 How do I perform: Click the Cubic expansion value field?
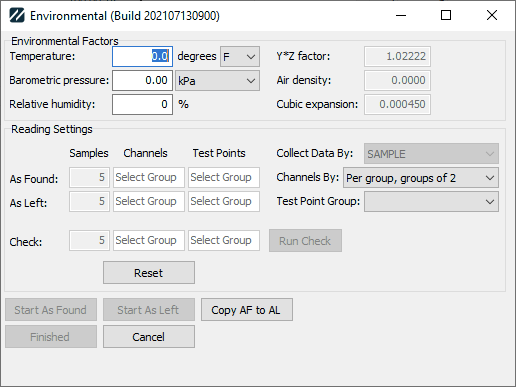click(397, 104)
